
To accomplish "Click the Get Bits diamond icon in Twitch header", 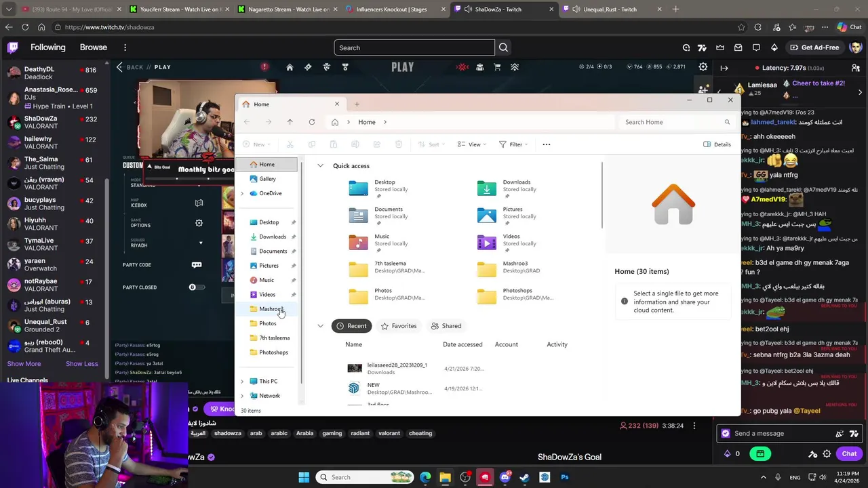I will click(x=774, y=47).
